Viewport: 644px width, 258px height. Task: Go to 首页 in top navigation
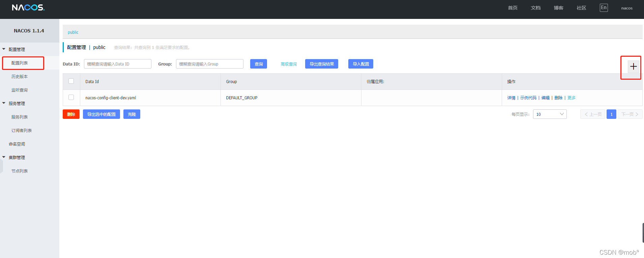pyautogui.click(x=513, y=8)
